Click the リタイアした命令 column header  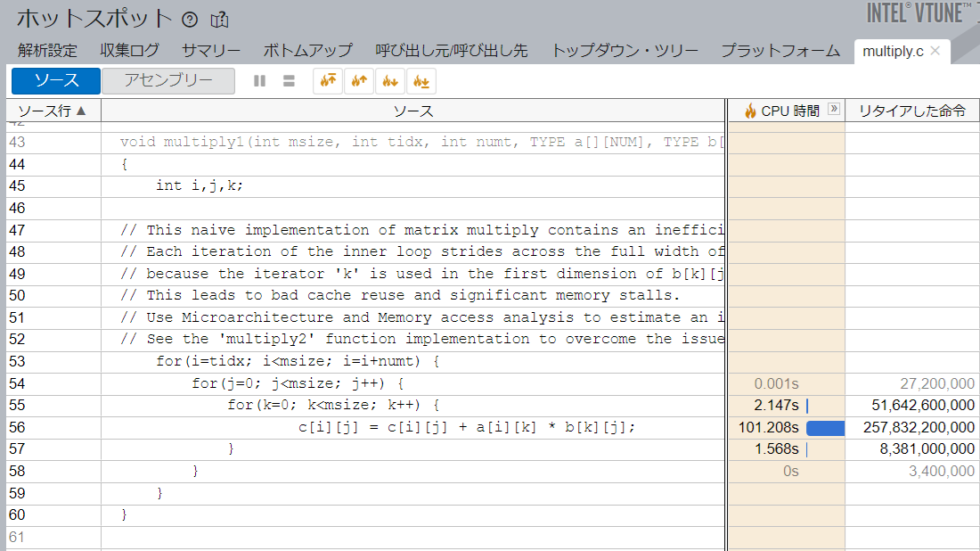[x=911, y=111]
